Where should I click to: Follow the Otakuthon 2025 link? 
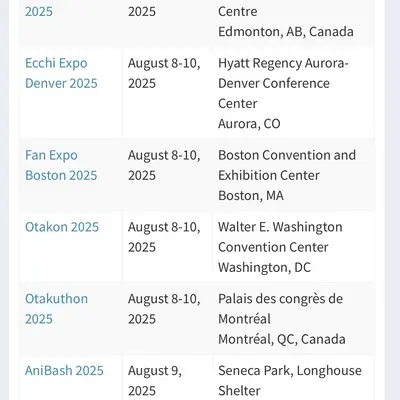tap(56, 309)
